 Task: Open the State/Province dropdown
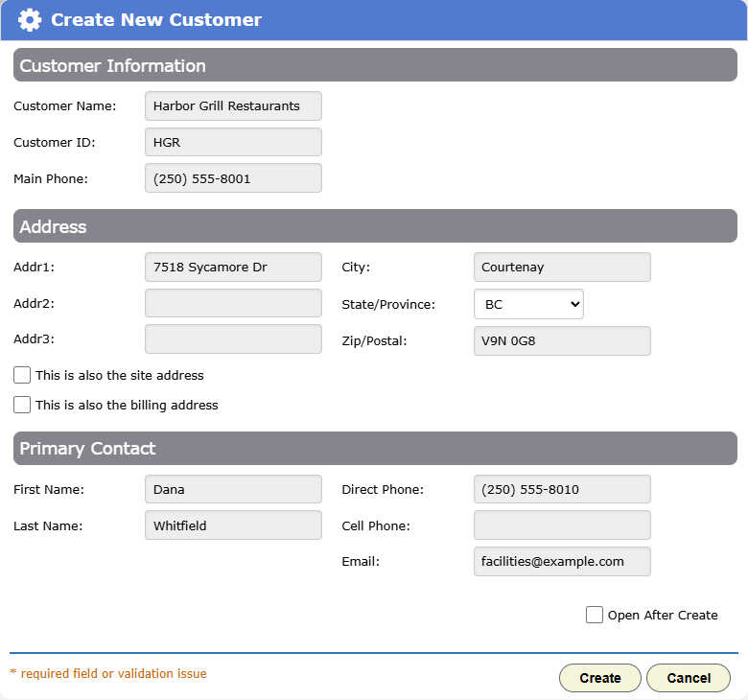point(528,304)
